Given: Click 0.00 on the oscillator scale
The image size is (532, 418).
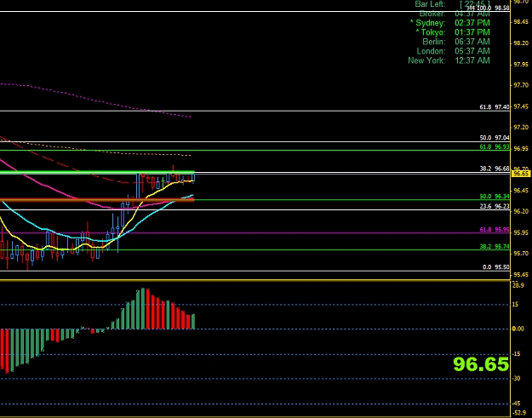Looking at the screenshot, I should pos(518,329).
